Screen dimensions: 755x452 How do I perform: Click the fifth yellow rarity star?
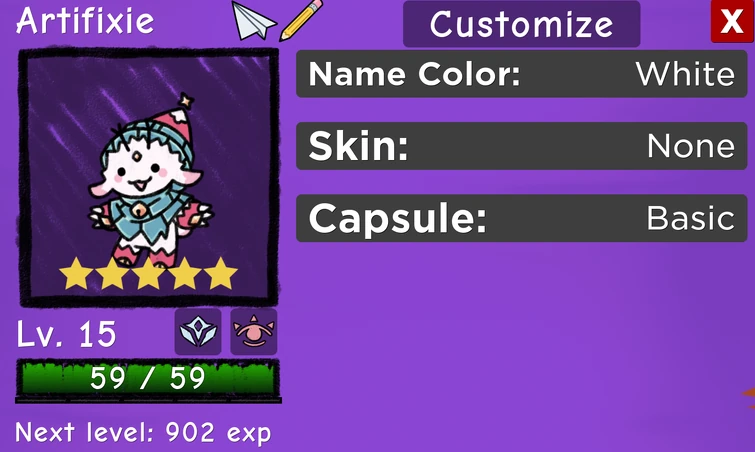(221, 273)
